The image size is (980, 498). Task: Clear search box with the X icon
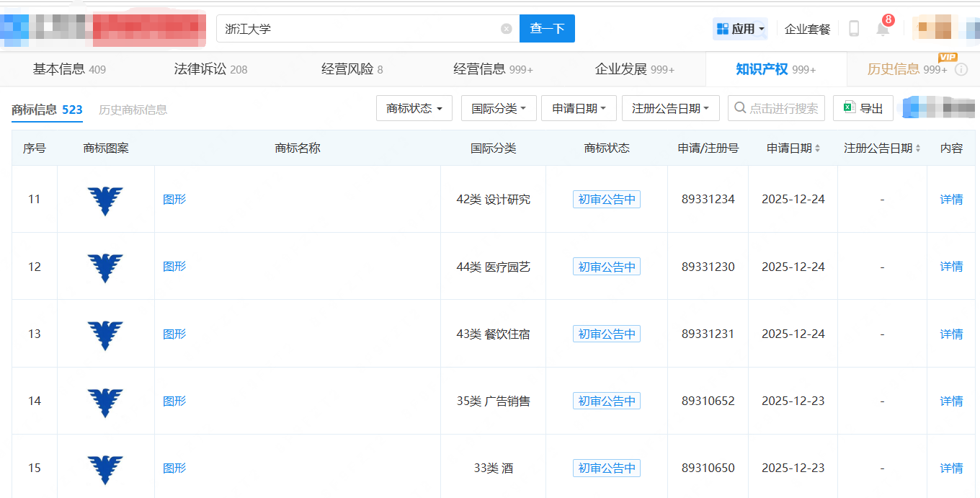click(507, 29)
